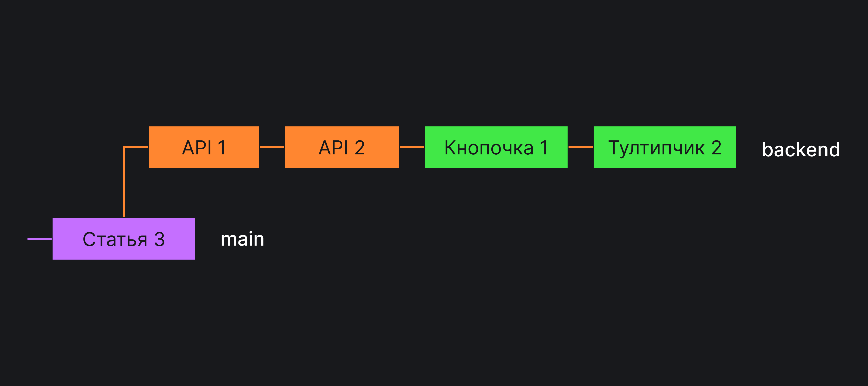
Task: Click the orange vertical line above Статья 3
Action: pyautogui.click(x=124, y=182)
